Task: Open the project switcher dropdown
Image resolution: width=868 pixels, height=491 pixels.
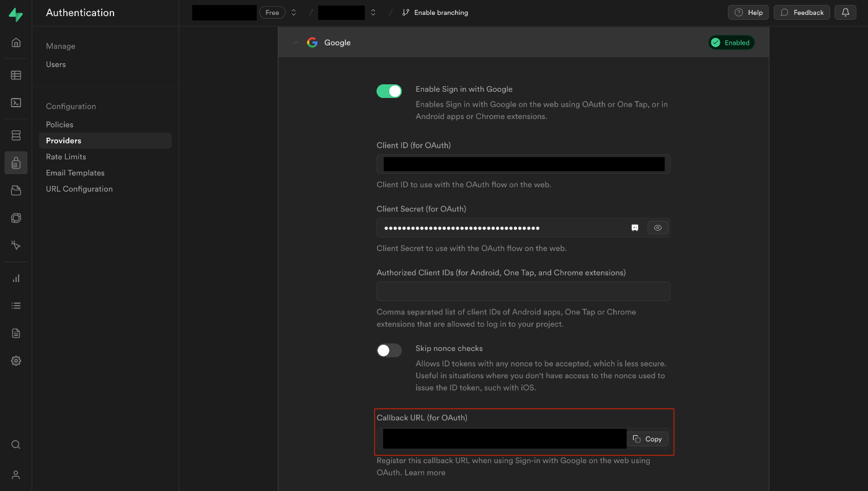Action: click(x=373, y=12)
